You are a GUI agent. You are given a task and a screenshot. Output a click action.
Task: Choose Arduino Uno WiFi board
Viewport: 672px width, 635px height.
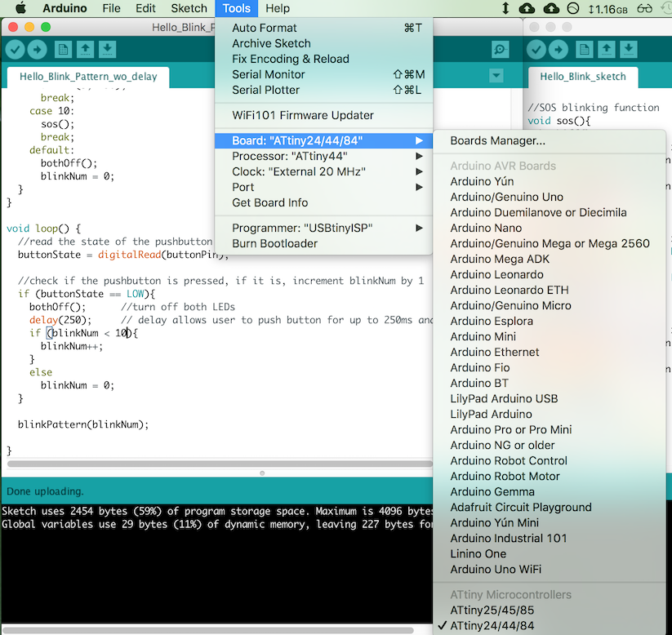(550, 570)
